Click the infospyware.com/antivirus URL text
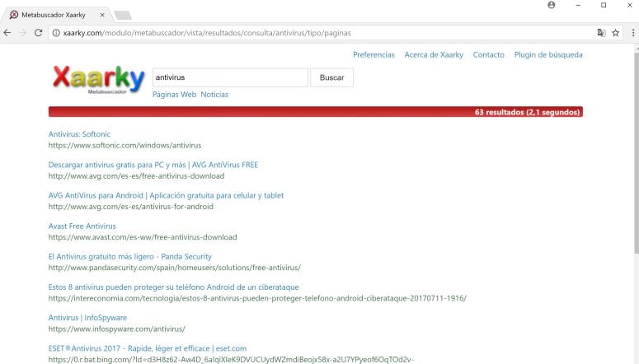Viewport: 639px width, 364px height. coord(117,329)
